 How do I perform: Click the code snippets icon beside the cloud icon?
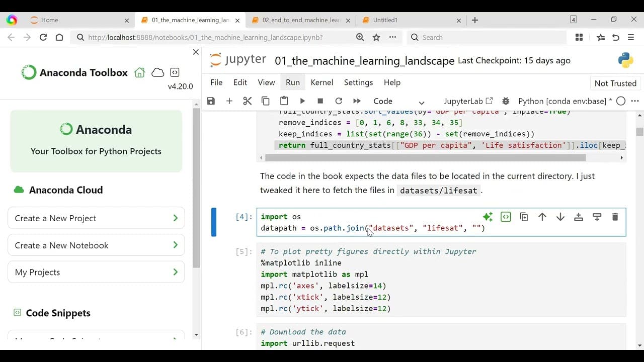175,72
